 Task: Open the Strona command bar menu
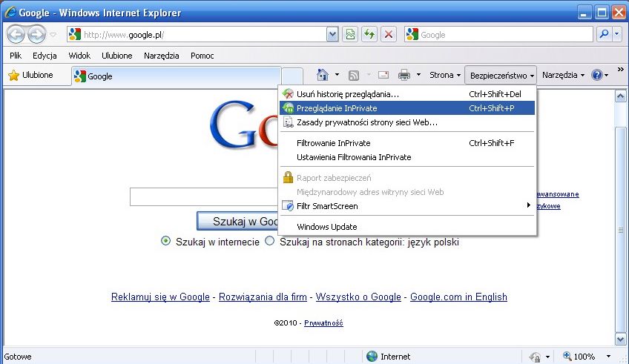pyautogui.click(x=445, y=75)
